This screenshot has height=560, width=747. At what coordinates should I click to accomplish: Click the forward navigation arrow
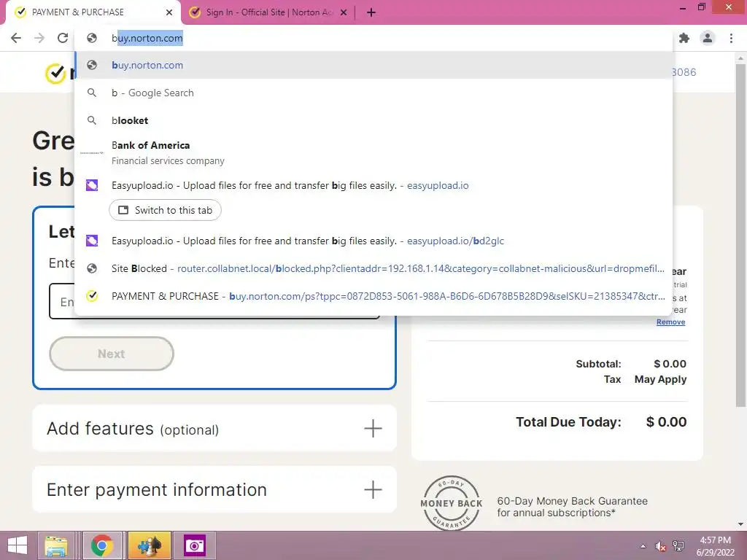coord(39,38)
